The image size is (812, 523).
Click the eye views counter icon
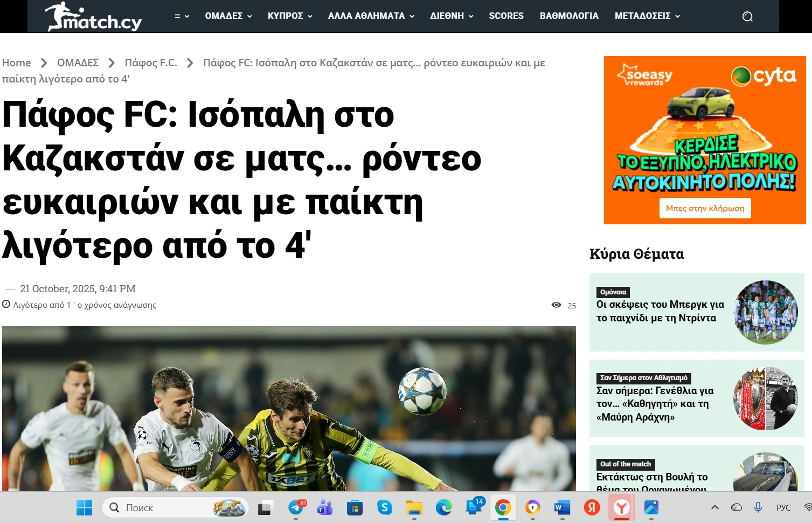point(556,305)
